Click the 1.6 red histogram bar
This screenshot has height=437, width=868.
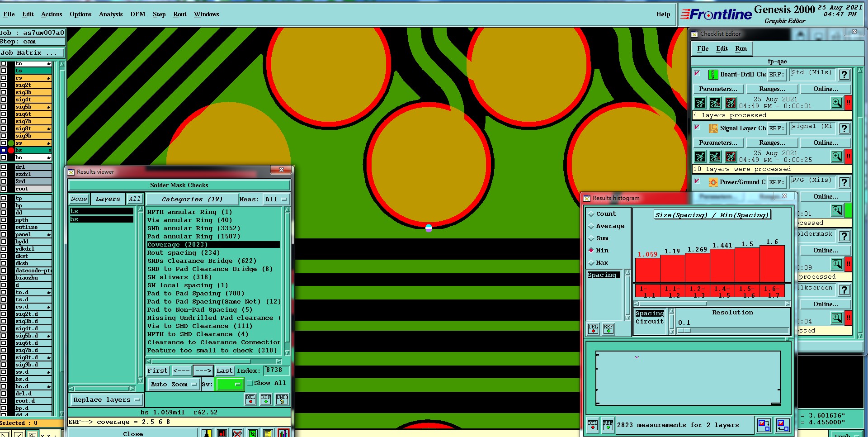point(772,264)
